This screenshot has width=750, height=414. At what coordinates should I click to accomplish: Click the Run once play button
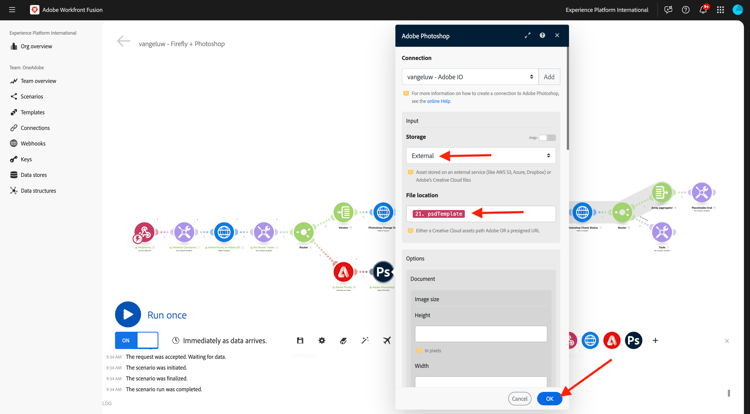[128, 315]
